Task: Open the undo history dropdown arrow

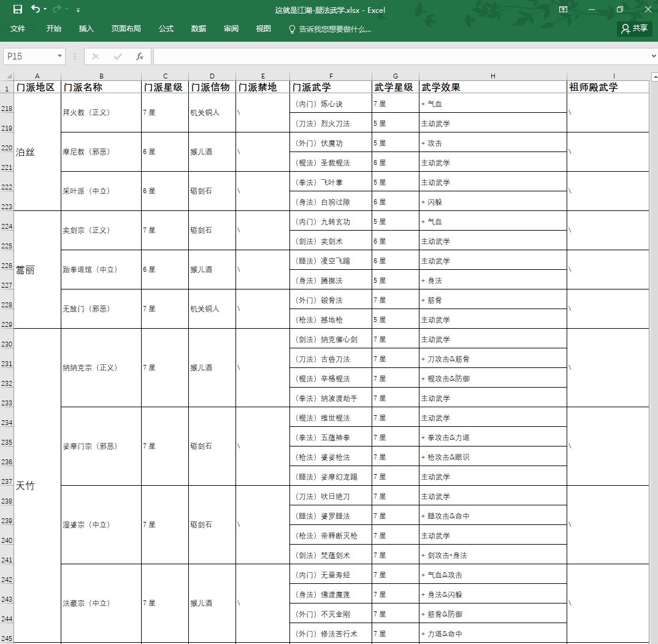Action: tap(45, 9)
